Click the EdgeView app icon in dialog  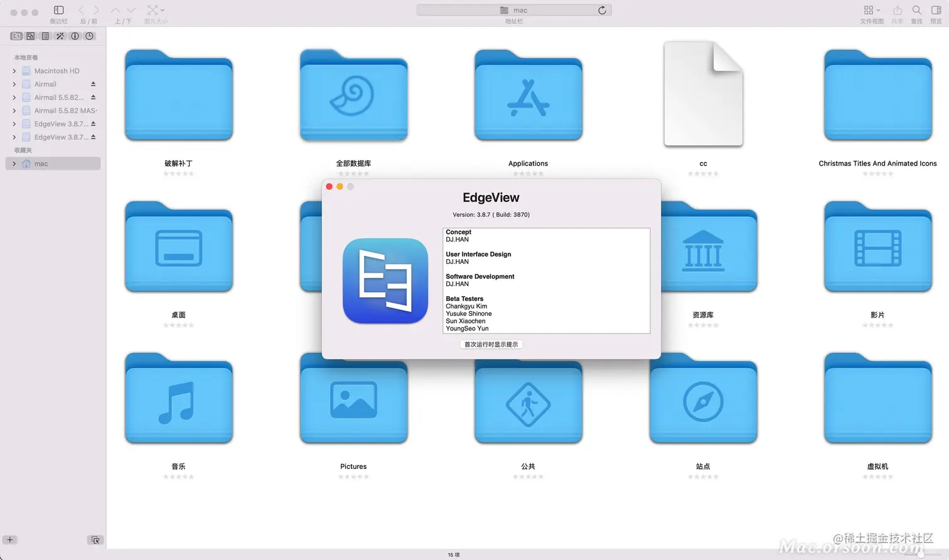coord(385,281)
